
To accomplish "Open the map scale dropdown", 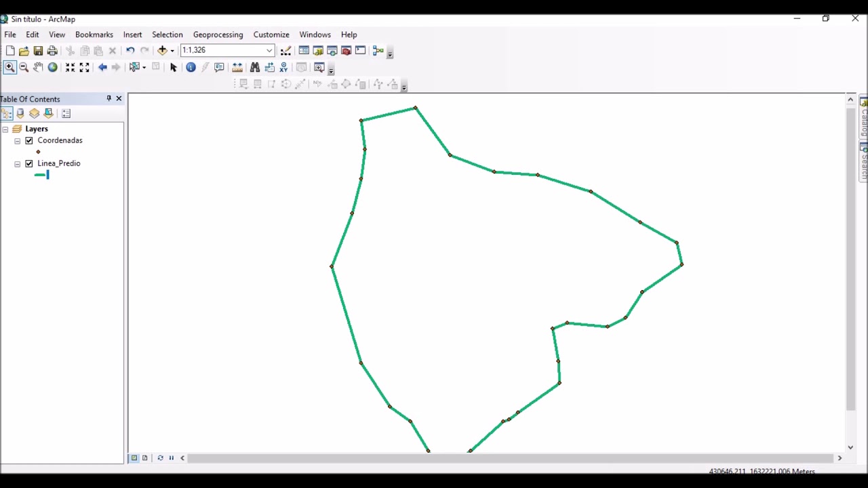I will tap(269, 50).
